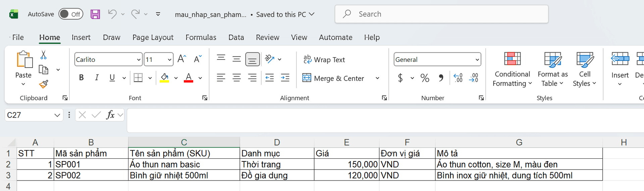
Task: Click the Orientation text angle icon
Action: (270, 59)
